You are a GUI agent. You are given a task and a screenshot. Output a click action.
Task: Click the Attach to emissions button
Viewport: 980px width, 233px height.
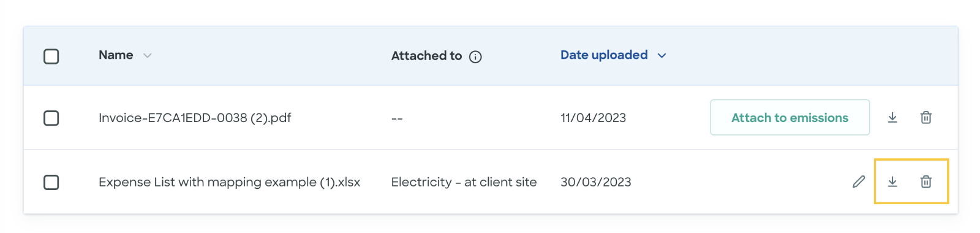790,117
